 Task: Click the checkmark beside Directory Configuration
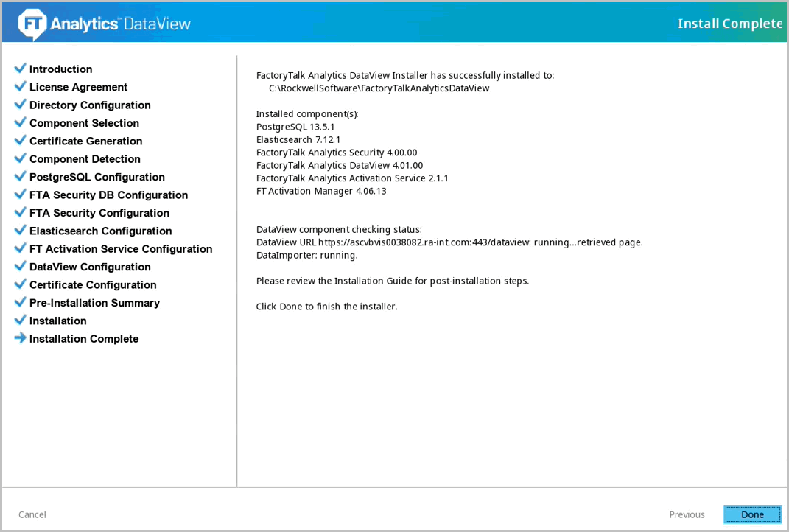20,105
